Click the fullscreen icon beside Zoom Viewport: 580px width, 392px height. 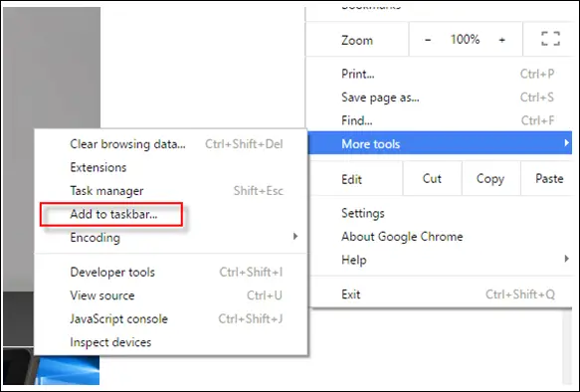click(x=550, y=39)
